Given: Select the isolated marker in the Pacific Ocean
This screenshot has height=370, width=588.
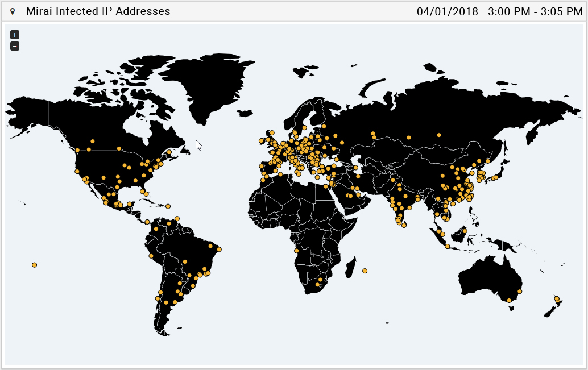Looking at the screenshot, I should coord(34,265).
